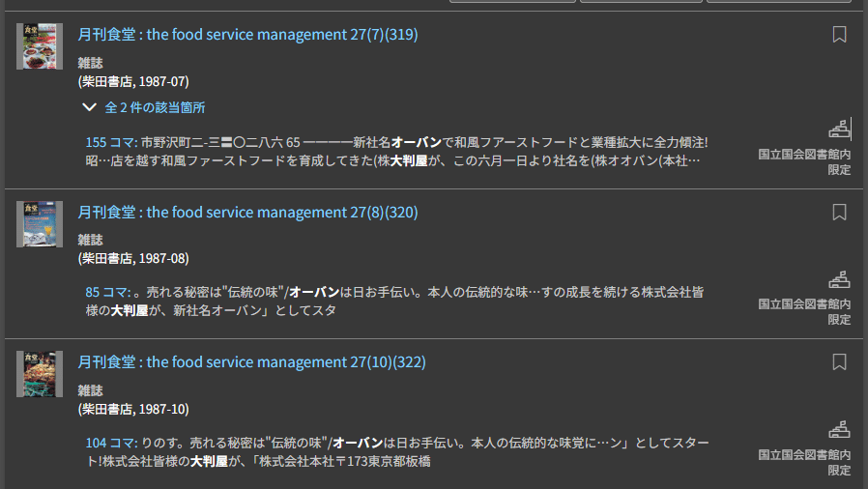This screenshot has height=489, width=868.
Task: Jump to 155 コマ snippet link
Action: (x=111, y=142)
